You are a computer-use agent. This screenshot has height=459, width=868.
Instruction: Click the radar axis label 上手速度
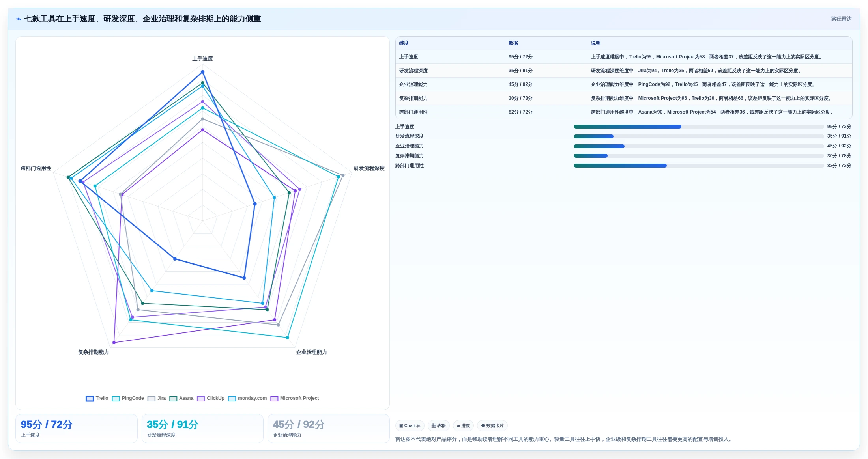(202, 59)
